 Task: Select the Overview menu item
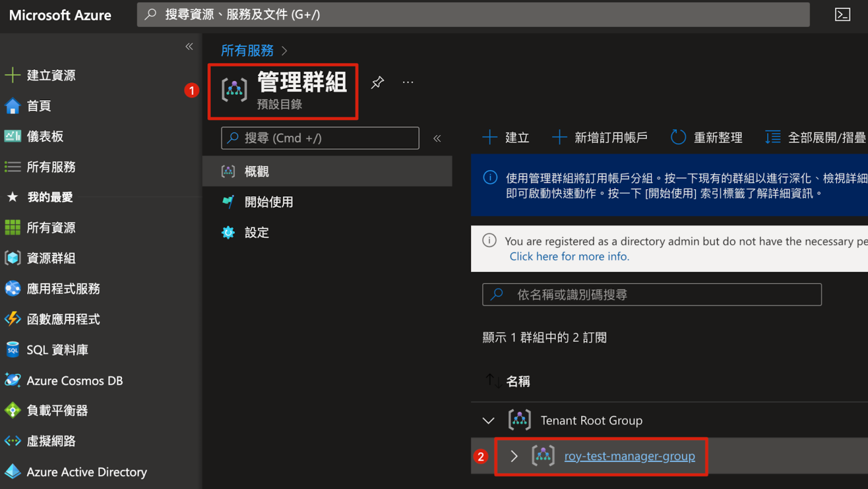[257, 172]
